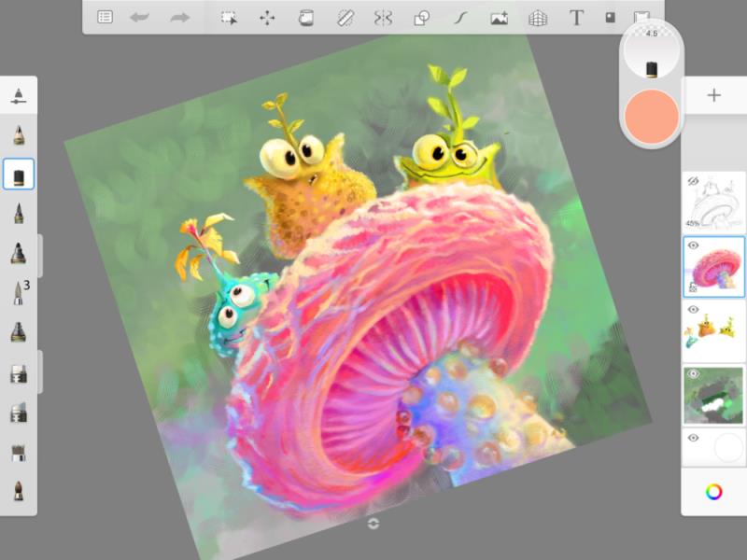The width and height of the screenshot is (747, 560).
Task: Open the color wheel editor
Action: (713, 492)
